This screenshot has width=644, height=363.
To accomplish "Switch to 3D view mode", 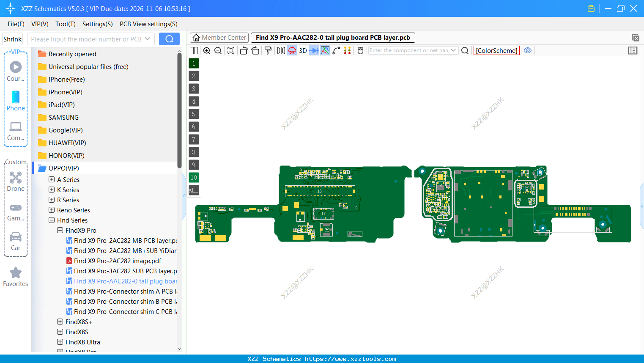I will (x=302, y=50).
